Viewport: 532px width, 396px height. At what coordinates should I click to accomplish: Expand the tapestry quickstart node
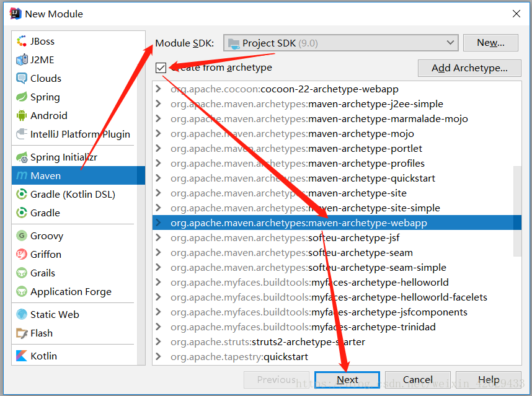point(158,357)
